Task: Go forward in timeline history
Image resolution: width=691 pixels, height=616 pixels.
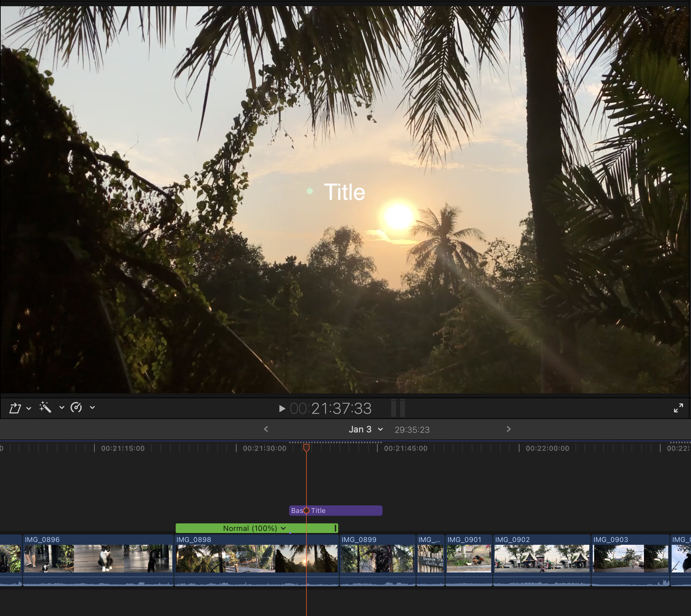Action: (508, 429)
